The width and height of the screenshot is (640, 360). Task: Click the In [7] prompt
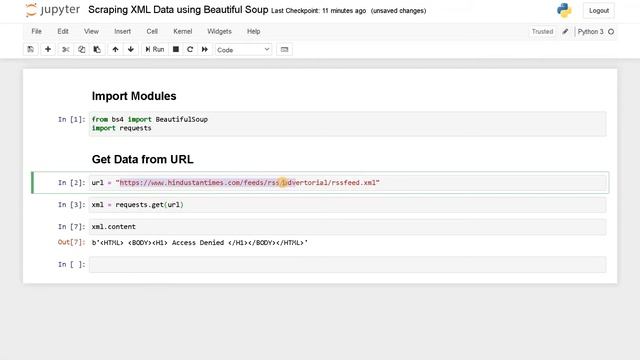(x=71, y=227)
